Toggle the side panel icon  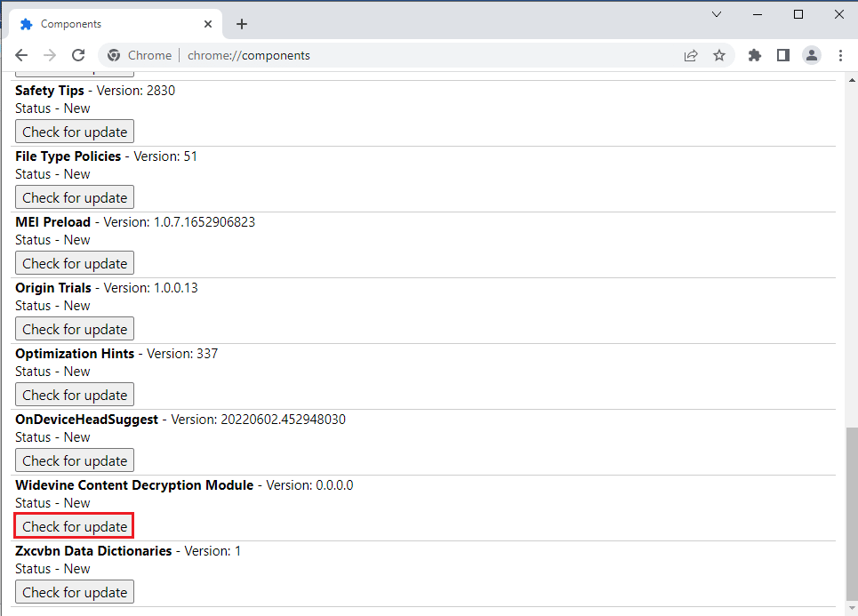(x=782, y=55)
